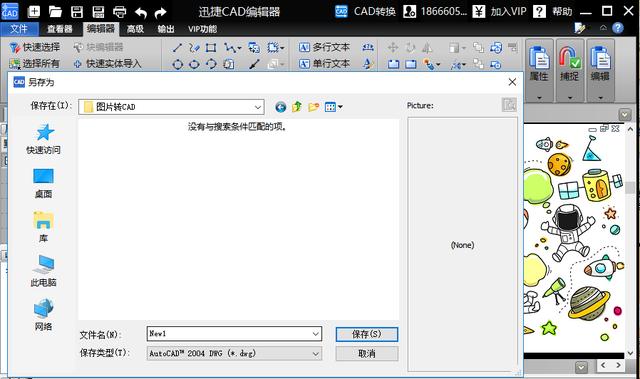
Task: Click the 取消 button
Action: tap(367, 354)
